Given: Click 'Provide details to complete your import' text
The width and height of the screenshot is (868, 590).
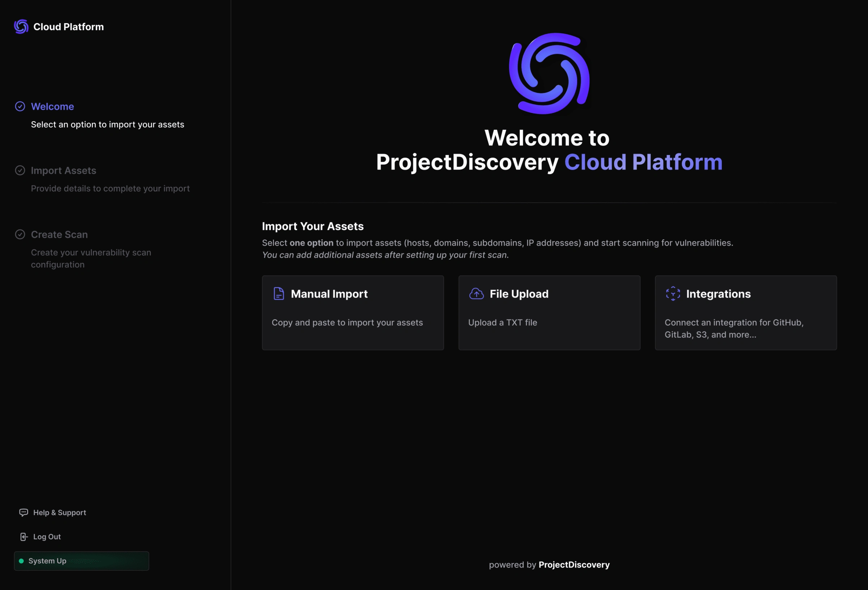Looking at the screenshot, I should [110, 189].
